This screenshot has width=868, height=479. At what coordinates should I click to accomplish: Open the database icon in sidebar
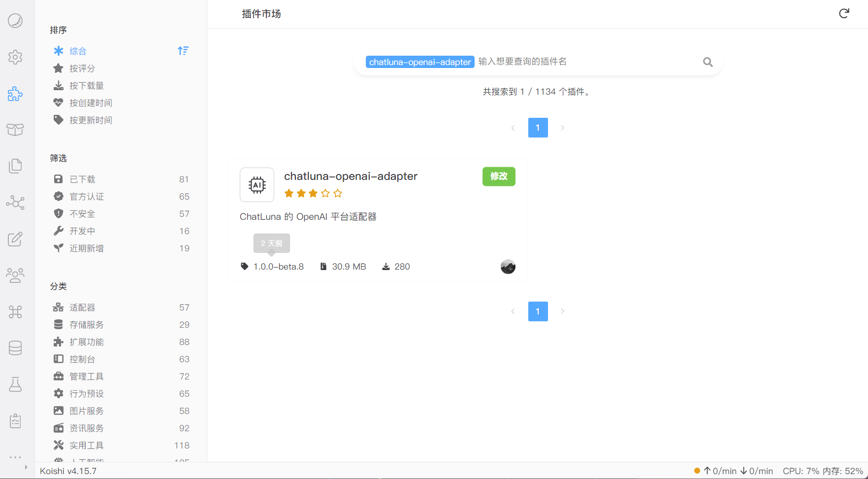point(15,348)
